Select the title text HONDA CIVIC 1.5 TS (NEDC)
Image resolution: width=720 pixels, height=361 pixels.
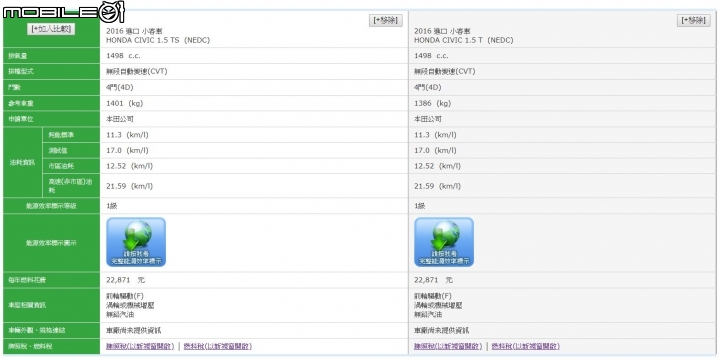[158, 40]
